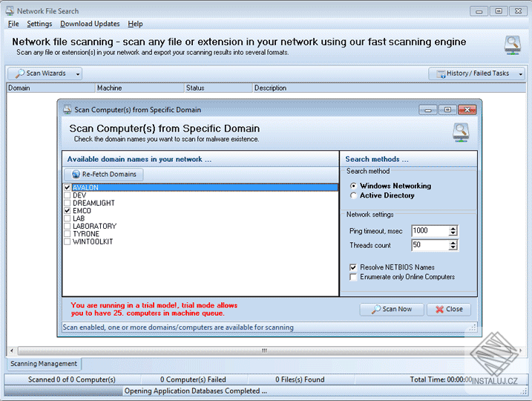Click the Scan Now button

[x=392, y=310]
